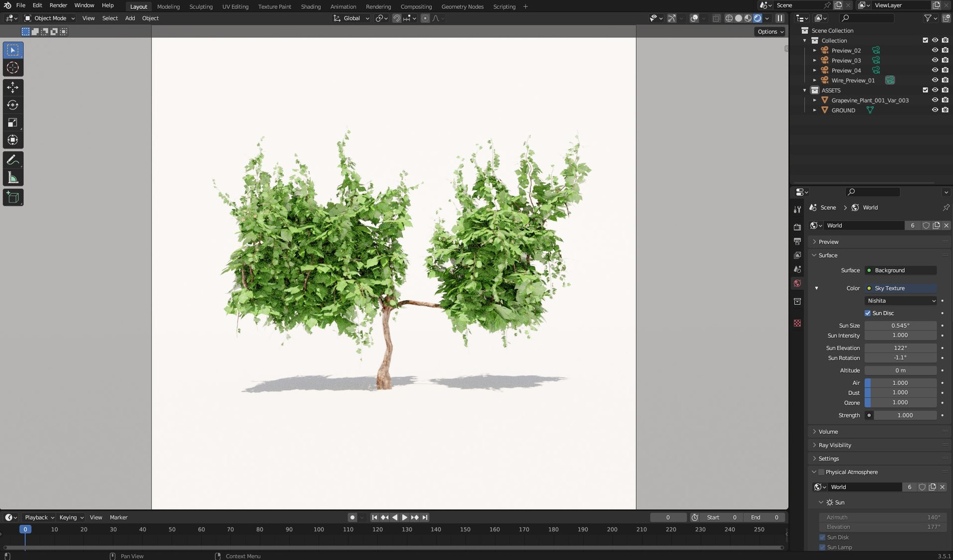Click the outliner search field
Screen dimensions: 953x560
tap(867, 18)
